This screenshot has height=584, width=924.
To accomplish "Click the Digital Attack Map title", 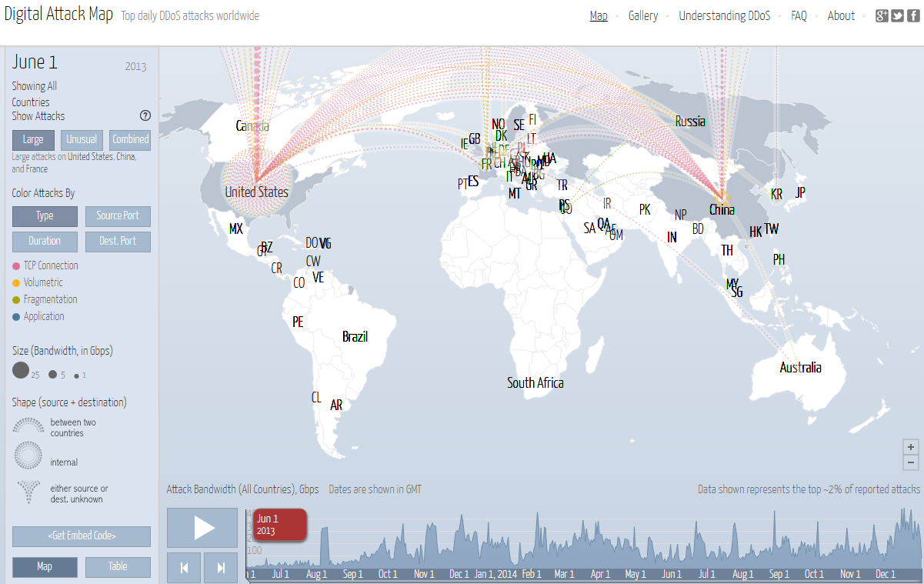I will pyautogui.click(x=58, y=15).
